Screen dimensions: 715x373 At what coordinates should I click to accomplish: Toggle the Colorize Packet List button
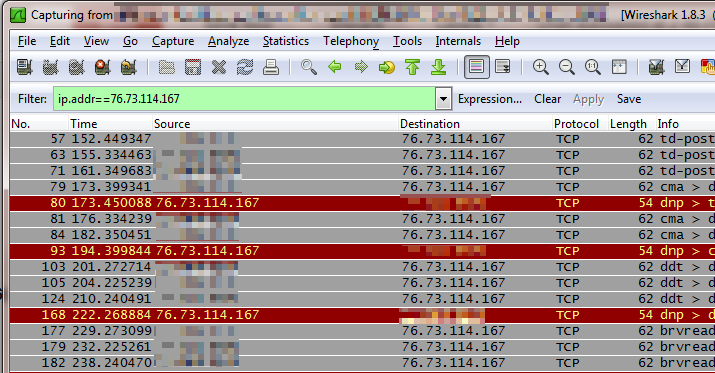[x=477, y=67]
